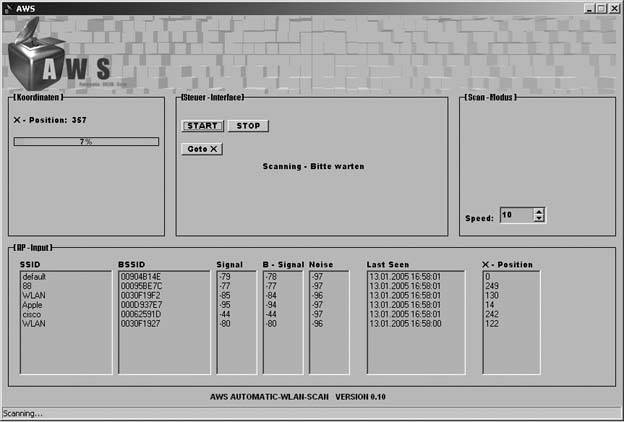The image size is (624, 422).
Task: Select the 'cisco' SSID entry
Action: 32,314
